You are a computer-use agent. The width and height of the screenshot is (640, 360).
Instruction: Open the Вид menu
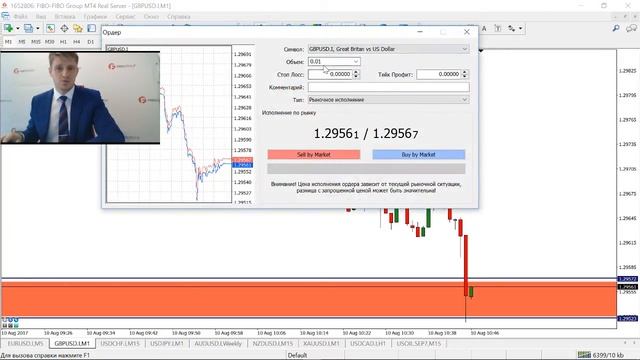(41, 16)
